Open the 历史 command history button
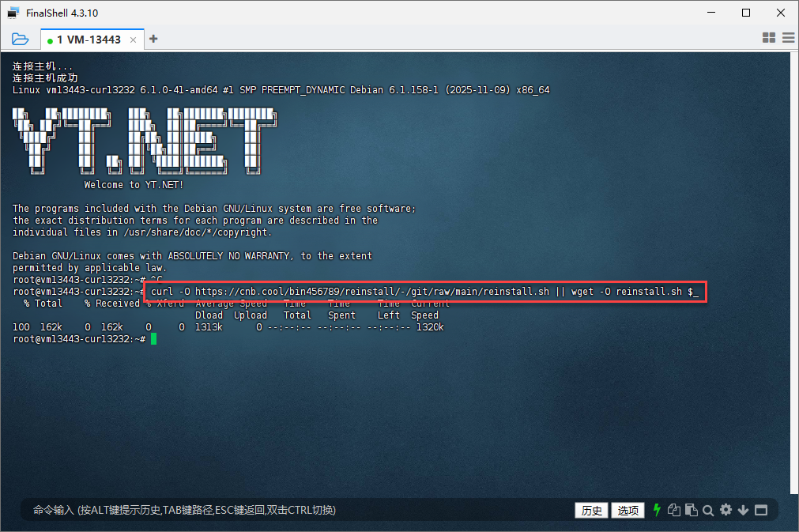The width and height of the screenshot is (799, 532). click(592, 510)
